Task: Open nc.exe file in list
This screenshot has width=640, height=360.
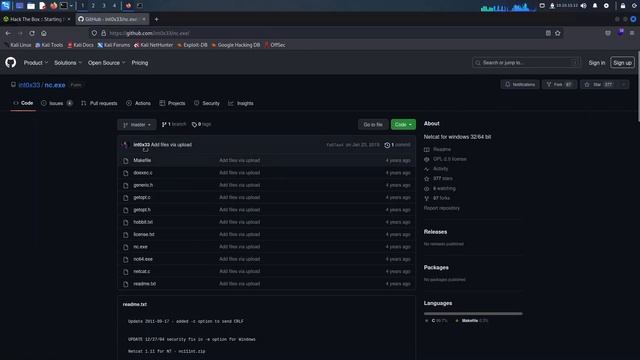Action: [140, 247]
